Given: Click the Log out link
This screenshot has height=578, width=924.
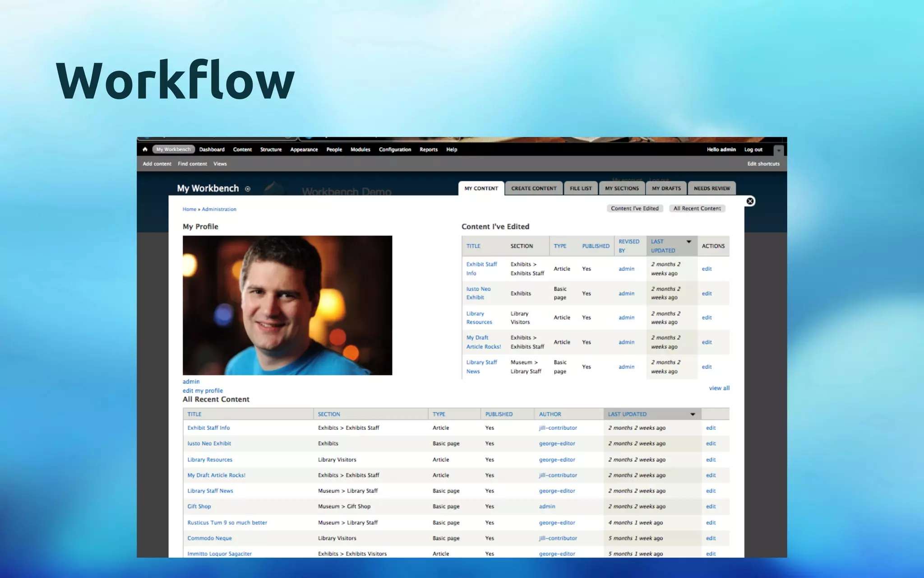Looking at the screenshot, I should [x=753, y=149].
